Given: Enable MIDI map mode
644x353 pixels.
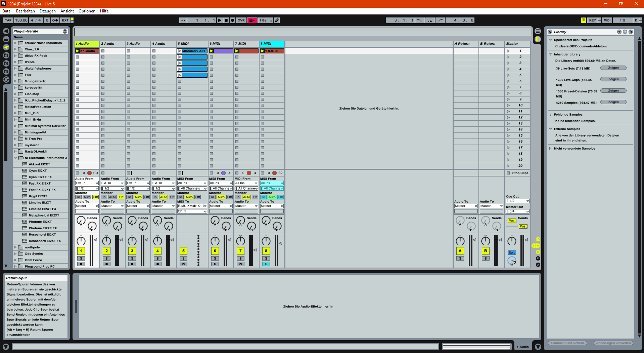Looking at the screenshot, I should click(x=607, y=20).
